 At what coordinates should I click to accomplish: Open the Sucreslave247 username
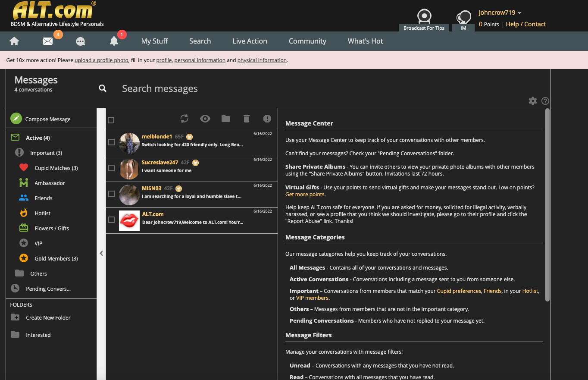[160, 163]
